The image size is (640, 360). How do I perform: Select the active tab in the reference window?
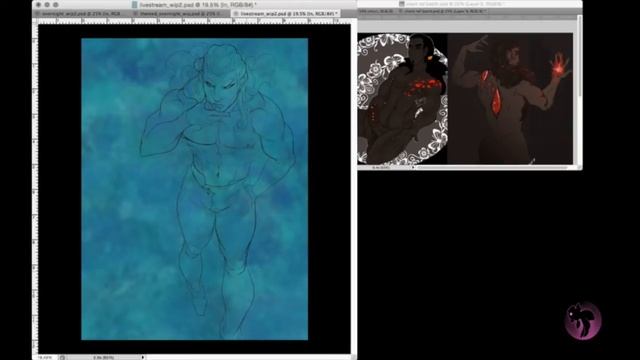(x=443, y=11)
